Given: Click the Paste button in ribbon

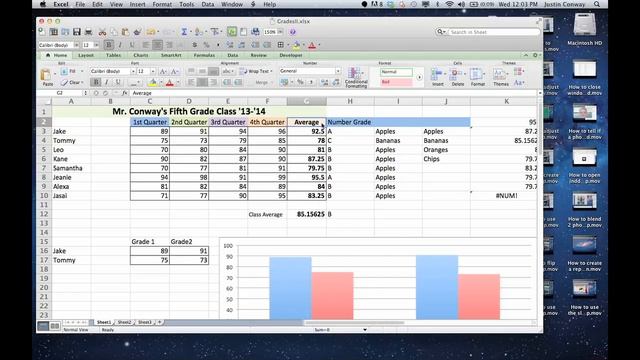Looking at the screenshot, I should [47, 77].
